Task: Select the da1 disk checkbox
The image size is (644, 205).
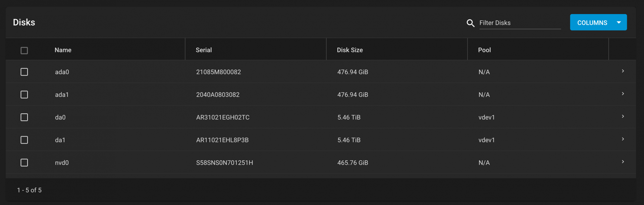Action: 24,140
